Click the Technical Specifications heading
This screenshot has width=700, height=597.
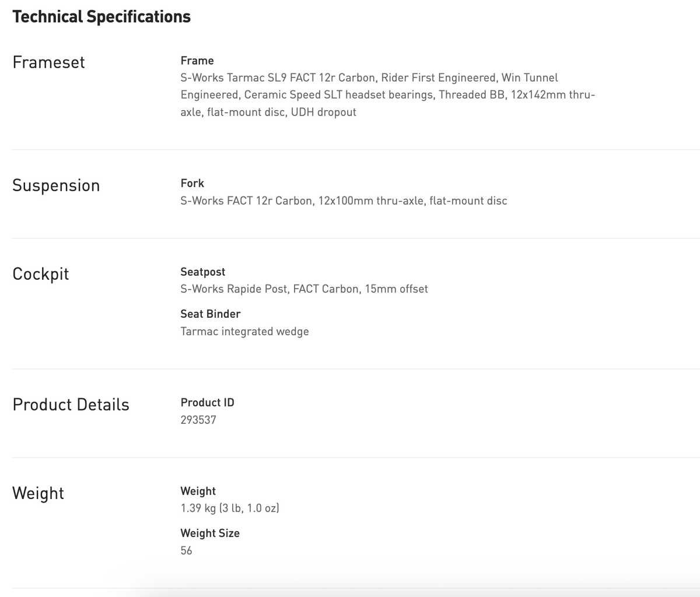coord(101,17)
